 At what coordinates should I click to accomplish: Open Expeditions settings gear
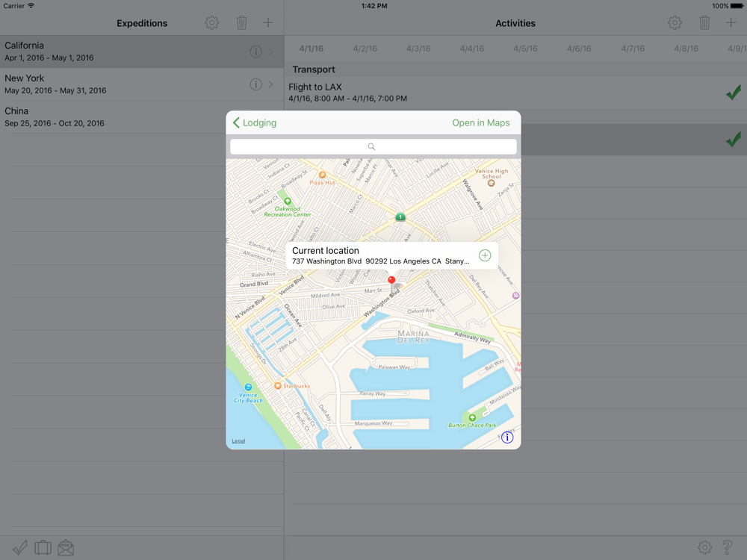point(212,23)
